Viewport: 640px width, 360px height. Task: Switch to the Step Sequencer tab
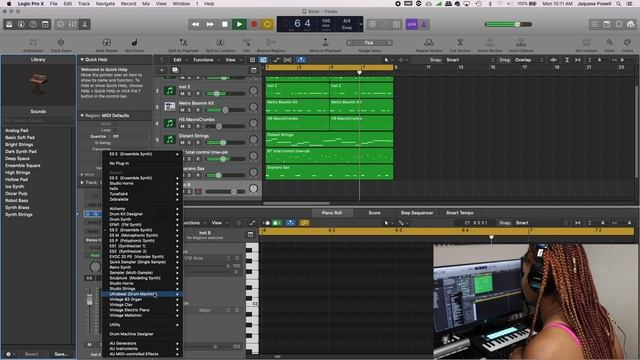(416, 213)
